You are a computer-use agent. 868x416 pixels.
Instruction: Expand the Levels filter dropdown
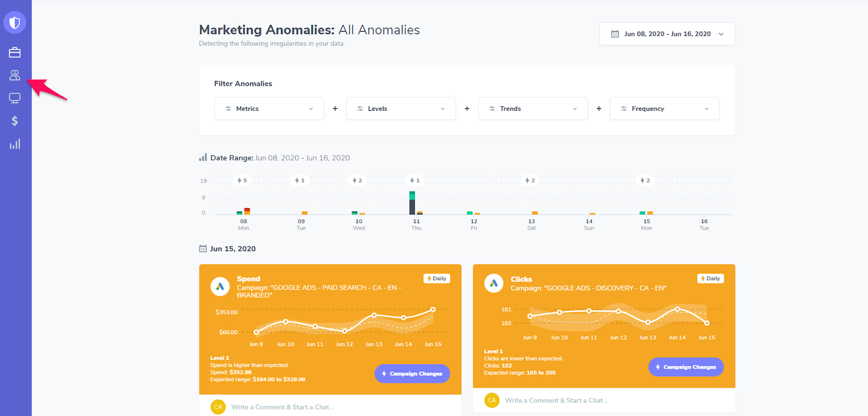coord(401,109)
